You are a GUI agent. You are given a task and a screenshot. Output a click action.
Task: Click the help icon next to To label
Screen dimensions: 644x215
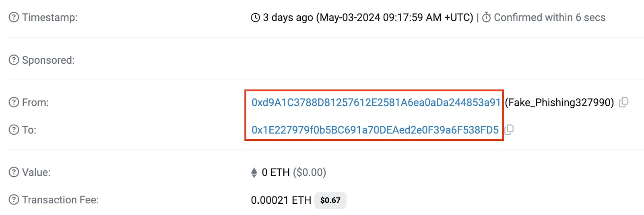pyautogui.click(x=14, y=130)
